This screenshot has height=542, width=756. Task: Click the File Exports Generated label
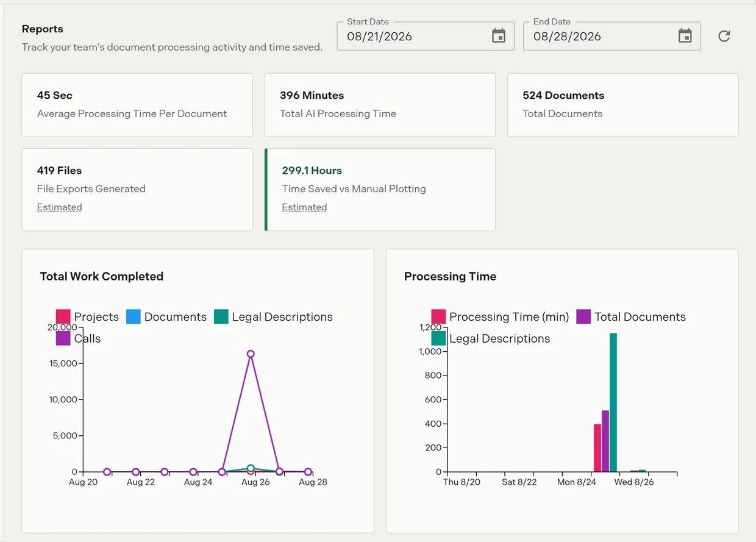click(91, 188)
